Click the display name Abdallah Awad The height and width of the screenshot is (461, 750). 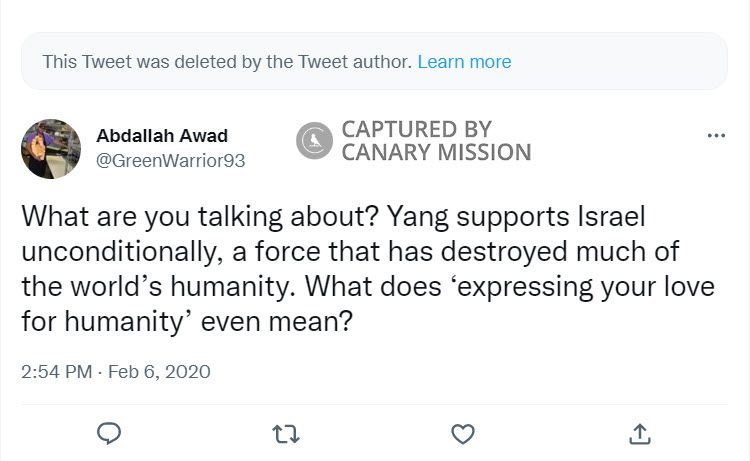(162, 135)
